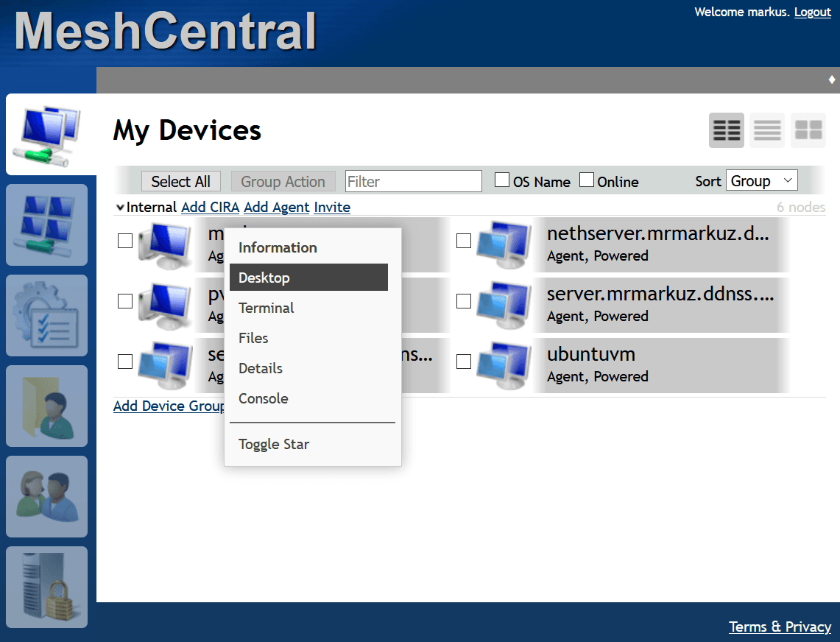Enable the OS Name checkbox
The height and width of the screenshot is (642, 840).
click(502, 179)
